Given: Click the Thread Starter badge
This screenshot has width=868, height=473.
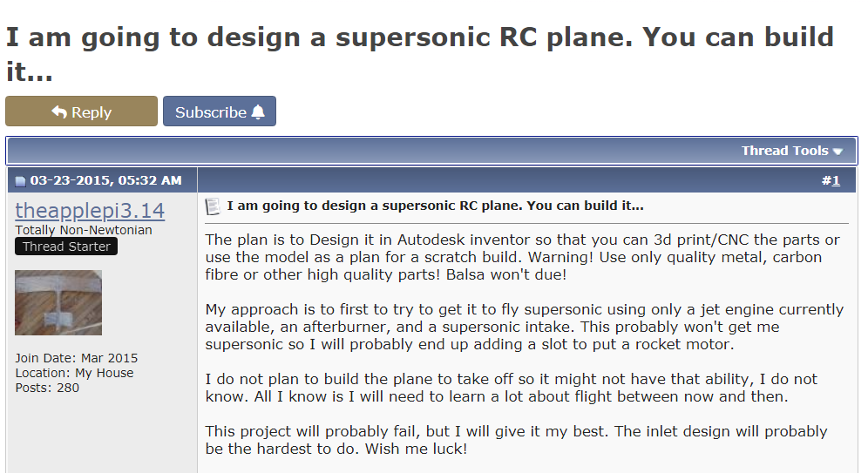Looking at the screenshot, I should tap(66, 247).
